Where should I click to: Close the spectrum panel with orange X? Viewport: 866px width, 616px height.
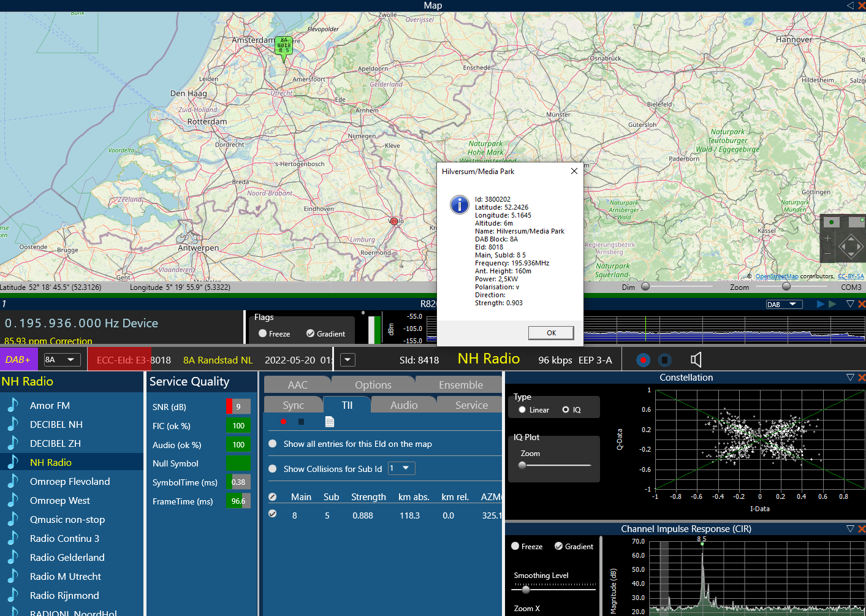[862, 303]
